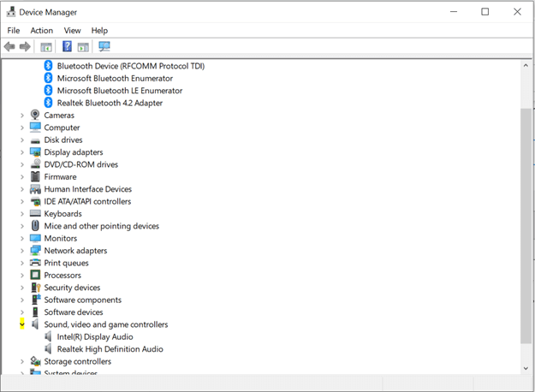Click the Security devices key icon

(x=36, y=288)
